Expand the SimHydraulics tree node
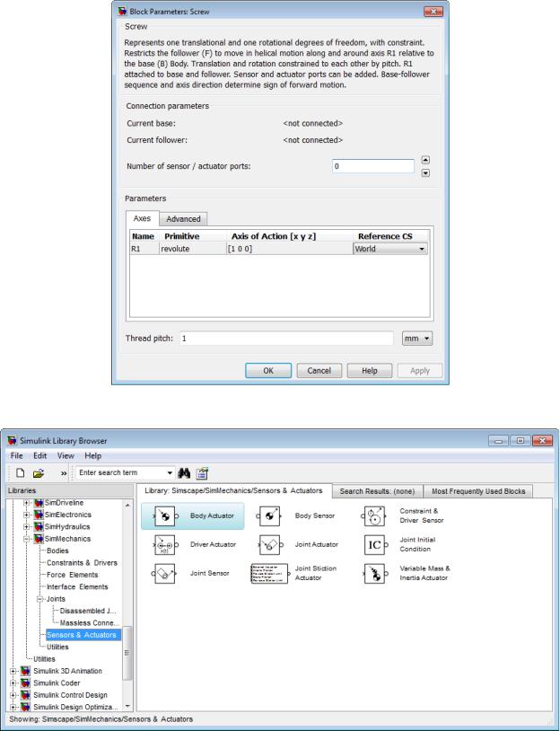 (27, 527)
